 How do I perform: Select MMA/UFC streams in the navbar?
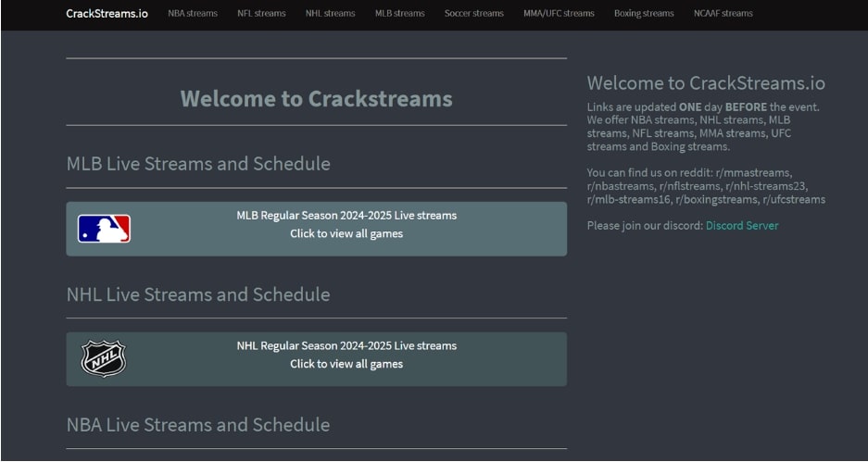coord(559,13)
